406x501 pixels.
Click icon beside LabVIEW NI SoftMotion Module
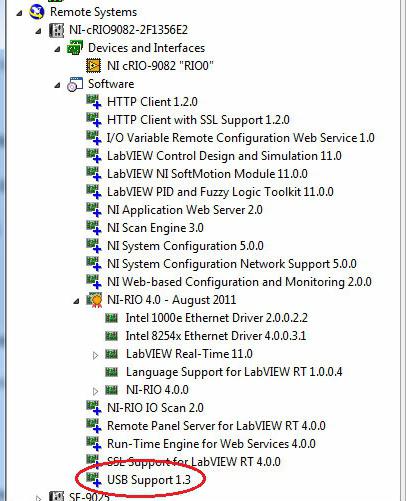point(94,174)
